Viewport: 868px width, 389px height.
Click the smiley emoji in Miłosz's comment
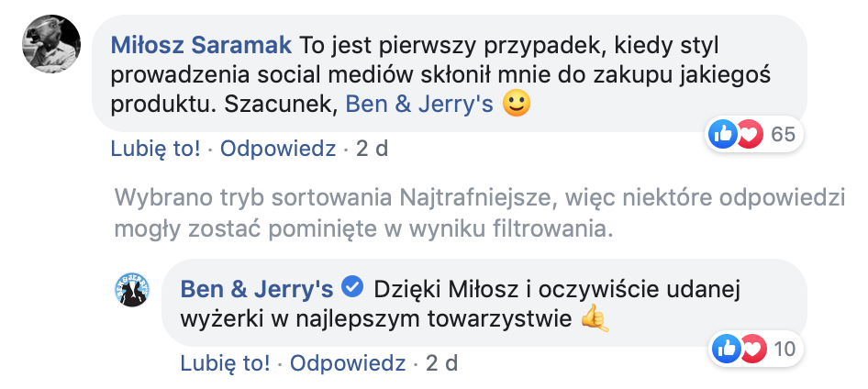click(x=517, y=106)
